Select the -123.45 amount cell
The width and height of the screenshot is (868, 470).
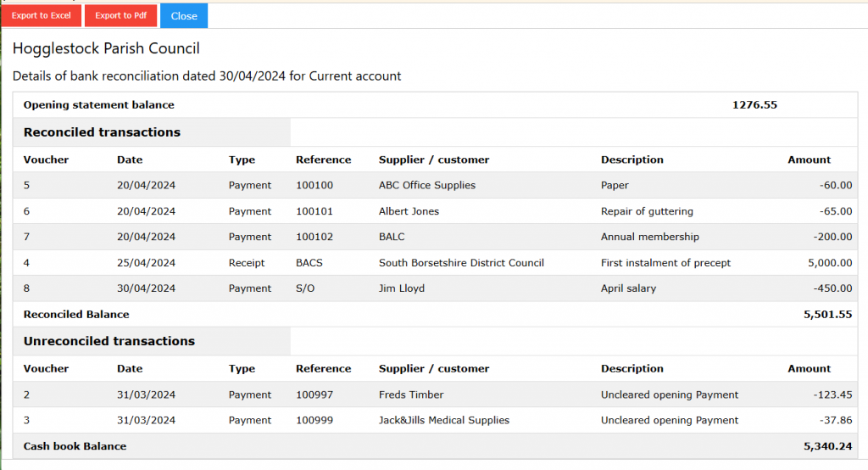click(x=832, y=394)
